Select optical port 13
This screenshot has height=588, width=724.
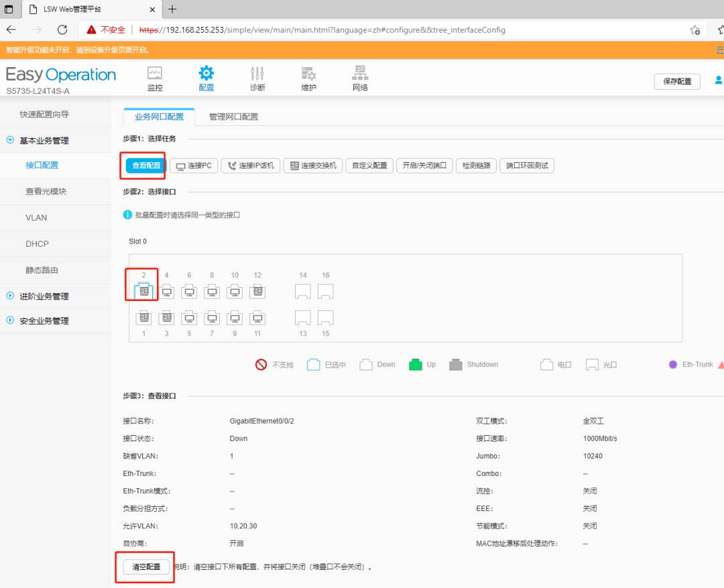303,318
